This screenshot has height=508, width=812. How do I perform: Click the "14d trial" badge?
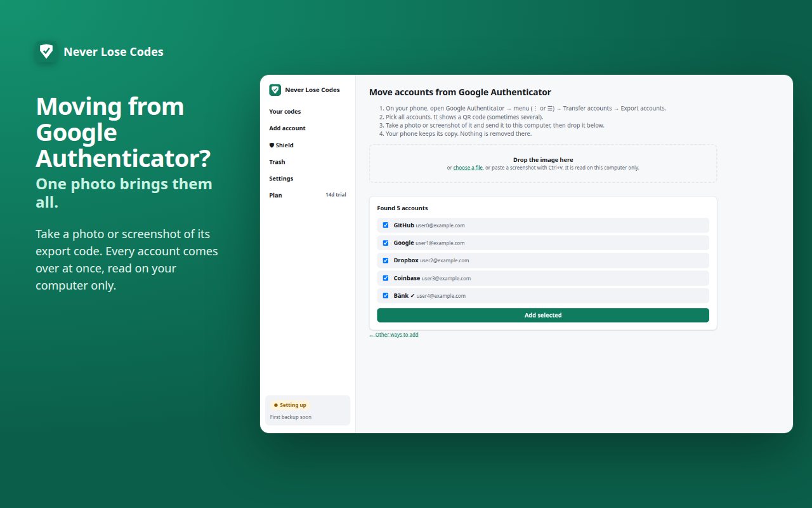(336, 195)
